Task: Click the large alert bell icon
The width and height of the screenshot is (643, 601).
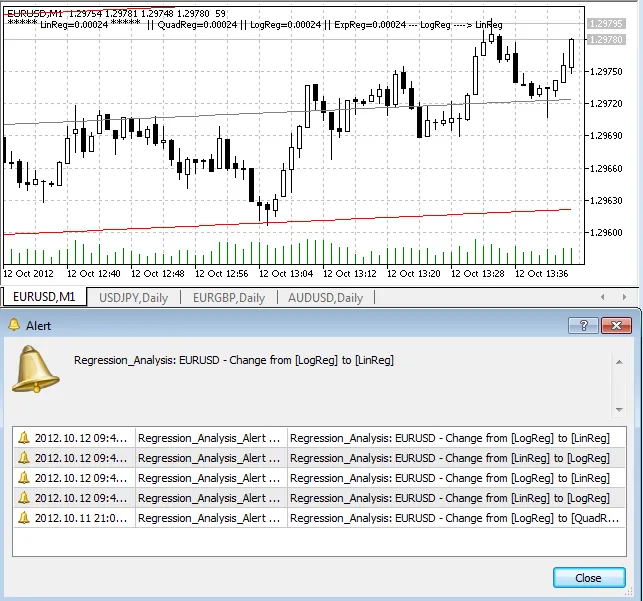Action: click(36, 372)
